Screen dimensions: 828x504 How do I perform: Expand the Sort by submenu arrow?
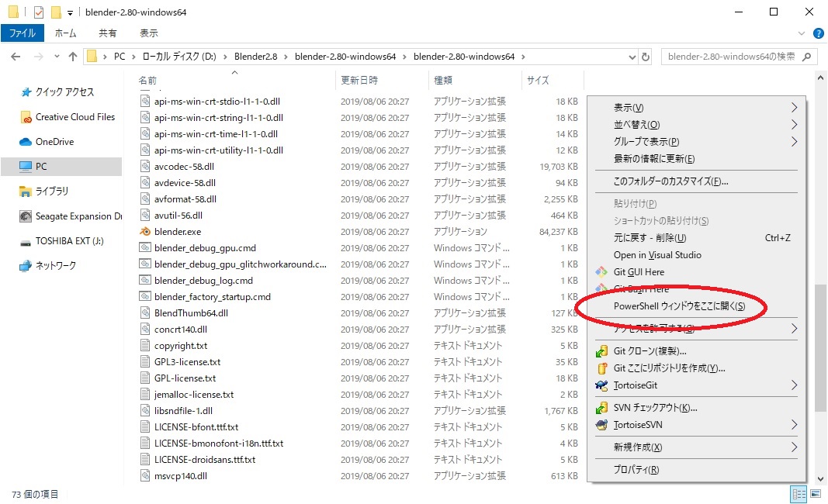794,125
